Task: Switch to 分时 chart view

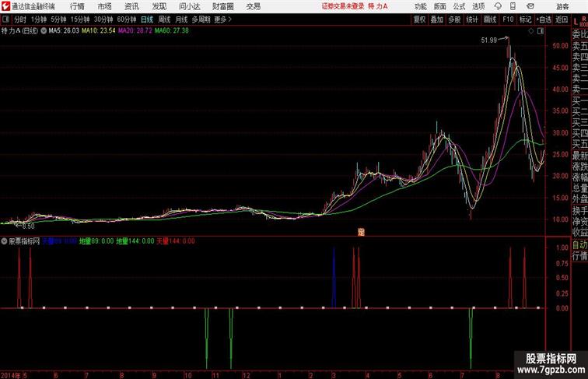Action: pos(20,19)
